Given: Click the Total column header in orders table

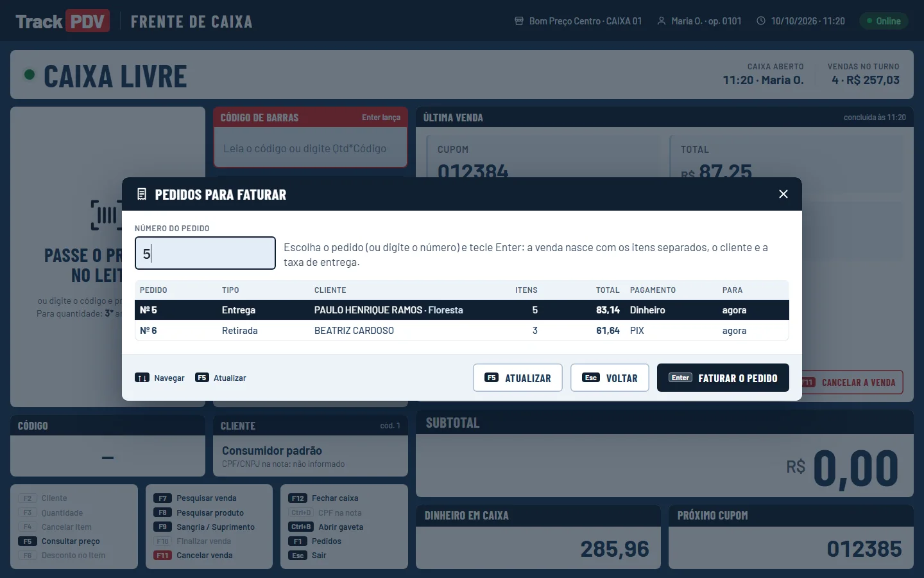Looking at the screenshot, I should pos(608,290).
